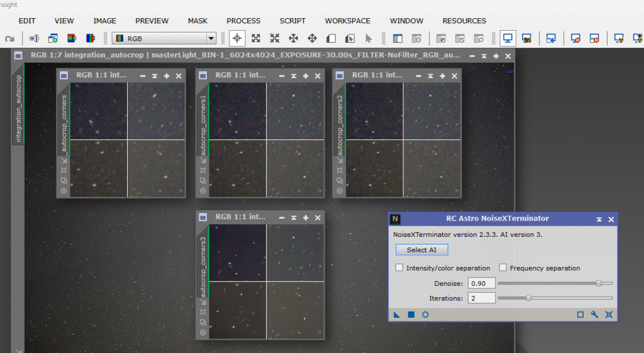Image resolution: width=644 pixels, height=353 pixels.
Task: Open the WINDOW menu
Action: click(x=407, y=21)
